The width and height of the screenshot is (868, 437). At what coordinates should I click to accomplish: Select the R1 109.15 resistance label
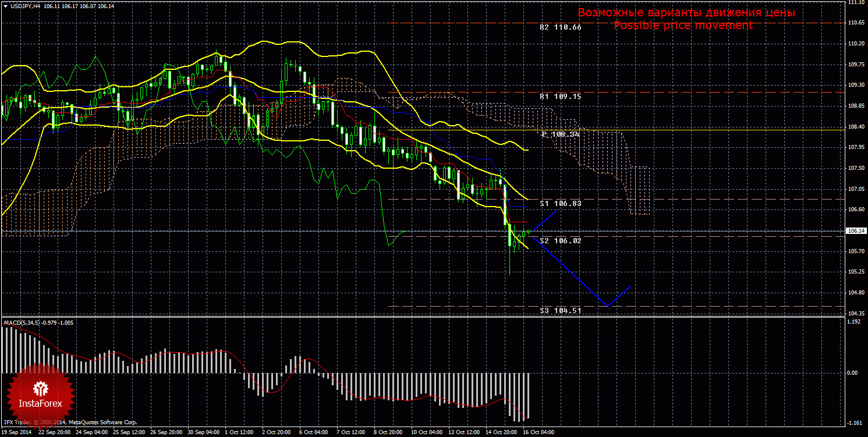560,97
